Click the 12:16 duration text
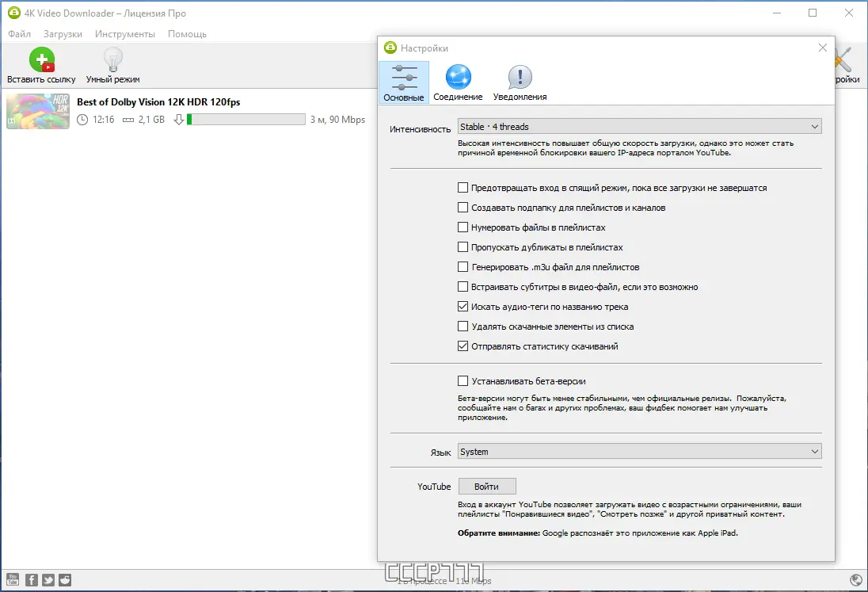This screenshot has width=868, height=592. 104,120
